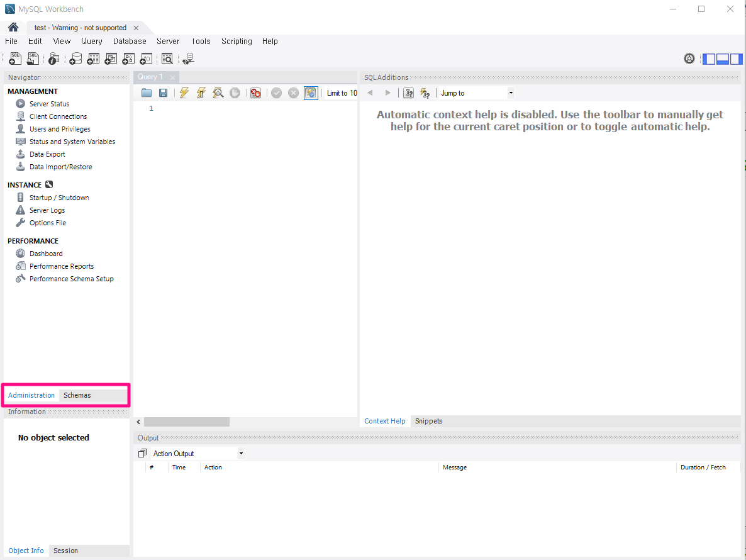Image resolution: width=746 pixels, height=560 pixels.
Task: Select the Context Help tab
Action: point(384,421)
